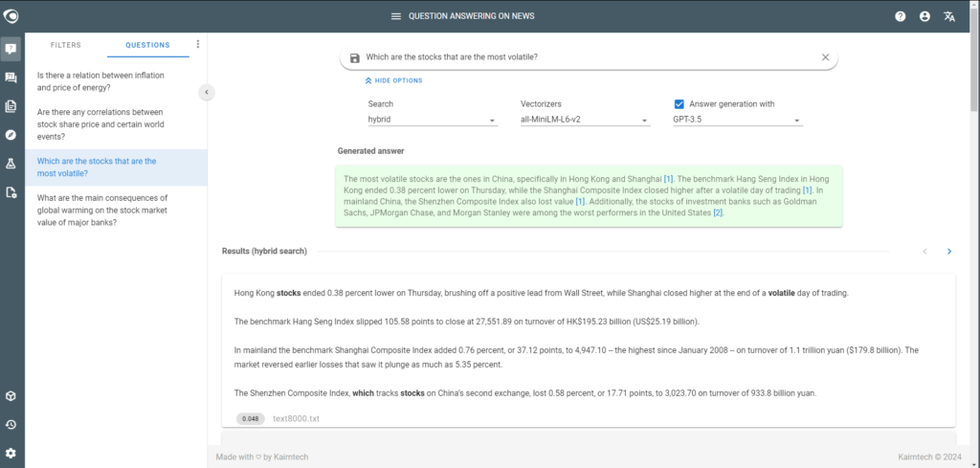The height and width of the screenshot is (468, 980).
Task: Select the inflation and energy question
Action: (x=100, y=81)
